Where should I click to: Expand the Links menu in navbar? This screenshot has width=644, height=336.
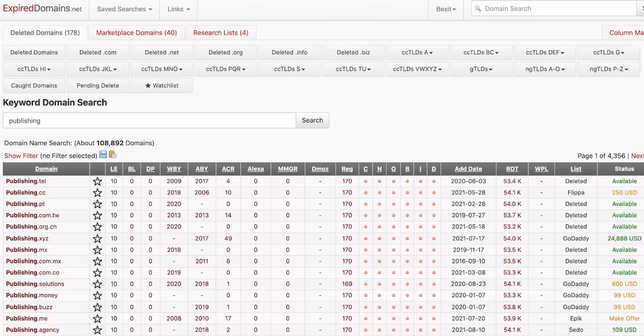pos(179,9)
